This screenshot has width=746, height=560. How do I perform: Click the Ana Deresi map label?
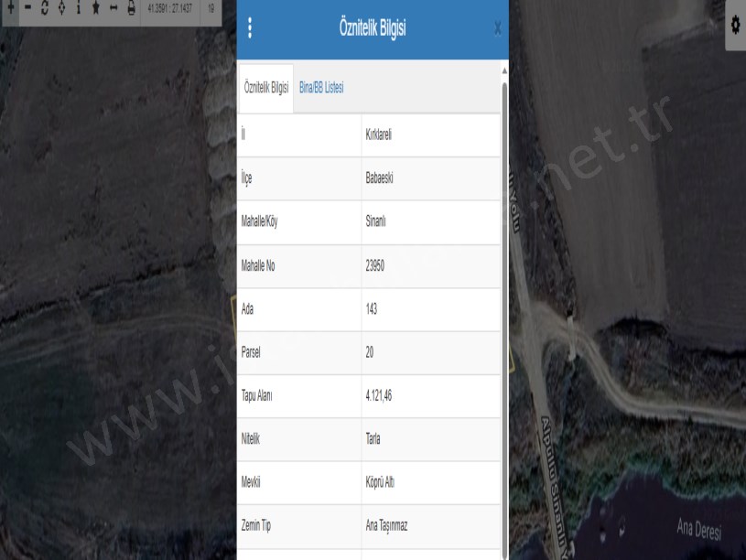click(x=698, y=529)
